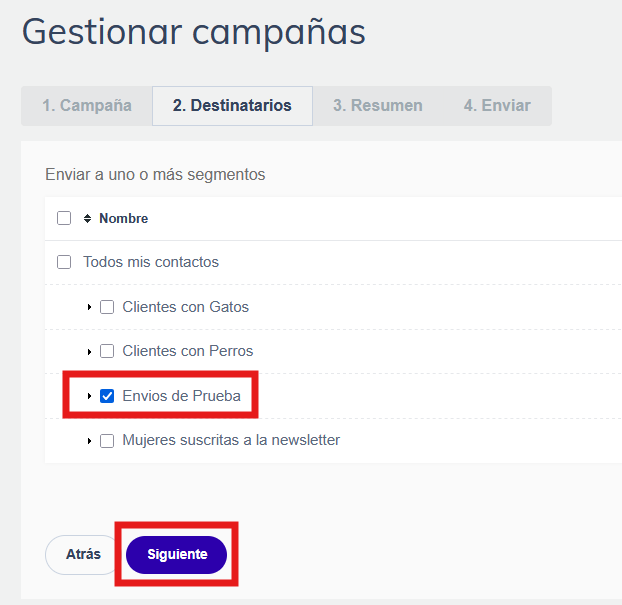Expand the Clientes con Gatos segment arrow

pos(89,307)
